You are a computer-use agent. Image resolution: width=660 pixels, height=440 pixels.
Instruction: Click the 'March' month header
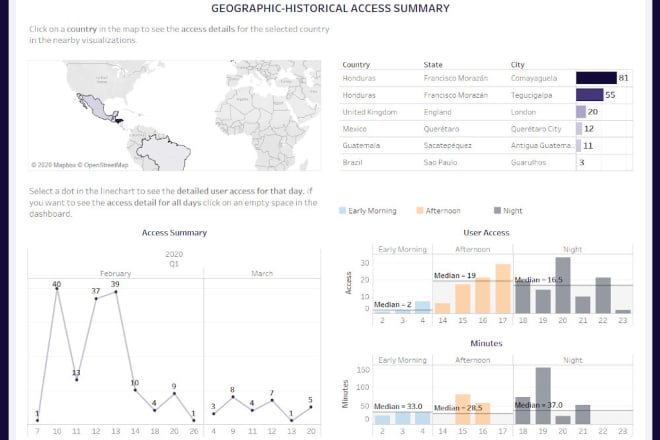(262, 274)
